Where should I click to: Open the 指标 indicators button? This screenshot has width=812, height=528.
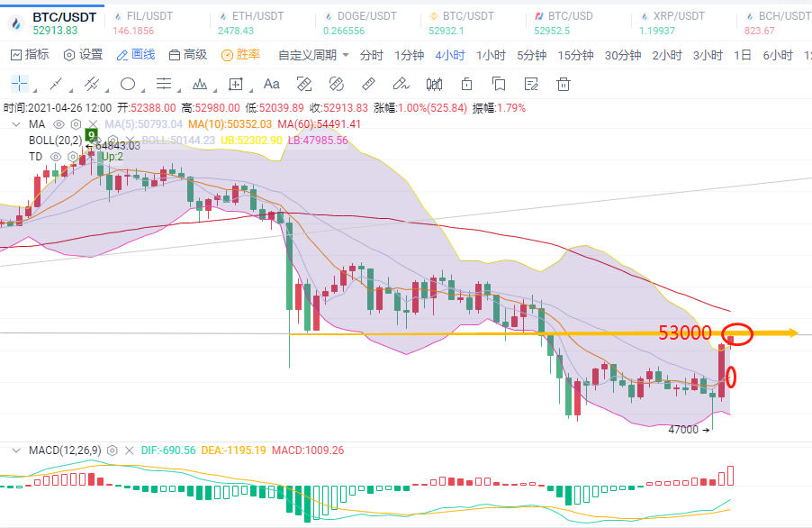pos(30,55)
